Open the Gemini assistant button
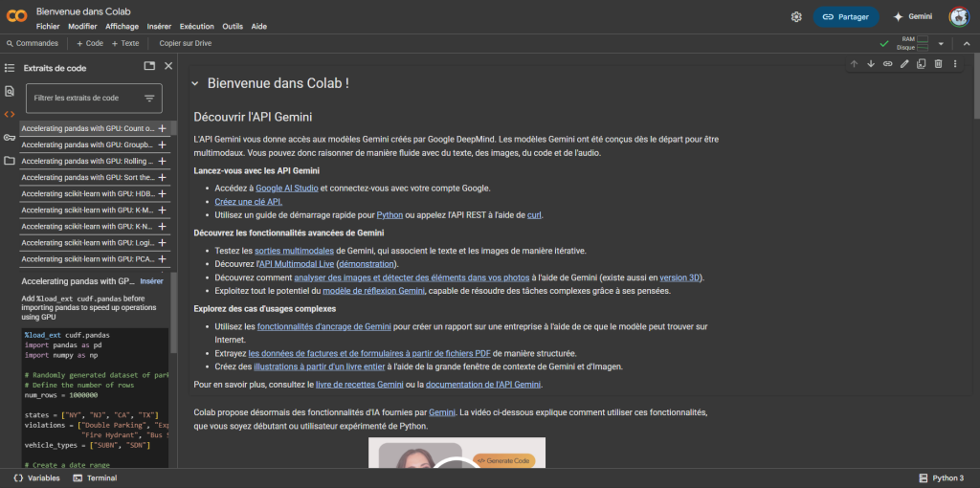 (x=913, y=17)
